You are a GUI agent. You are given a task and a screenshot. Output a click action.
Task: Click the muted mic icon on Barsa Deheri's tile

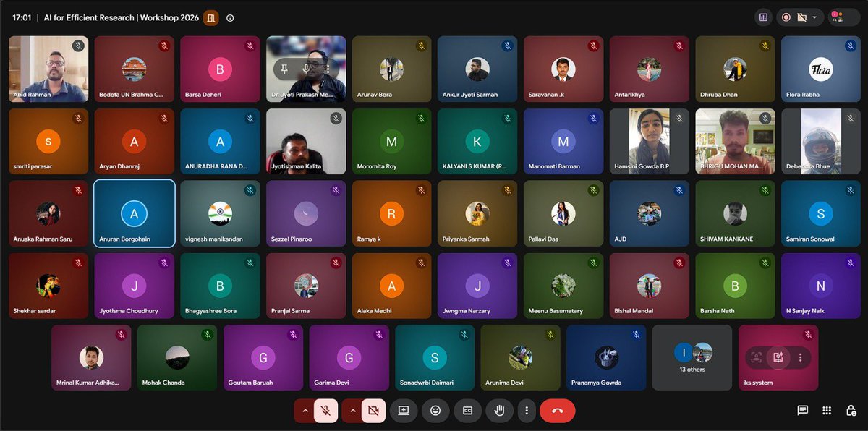point(250,46)
